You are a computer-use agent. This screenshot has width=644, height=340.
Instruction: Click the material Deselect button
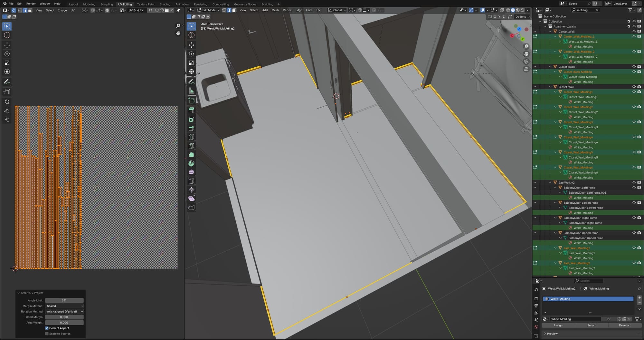[x=625, y=325]
